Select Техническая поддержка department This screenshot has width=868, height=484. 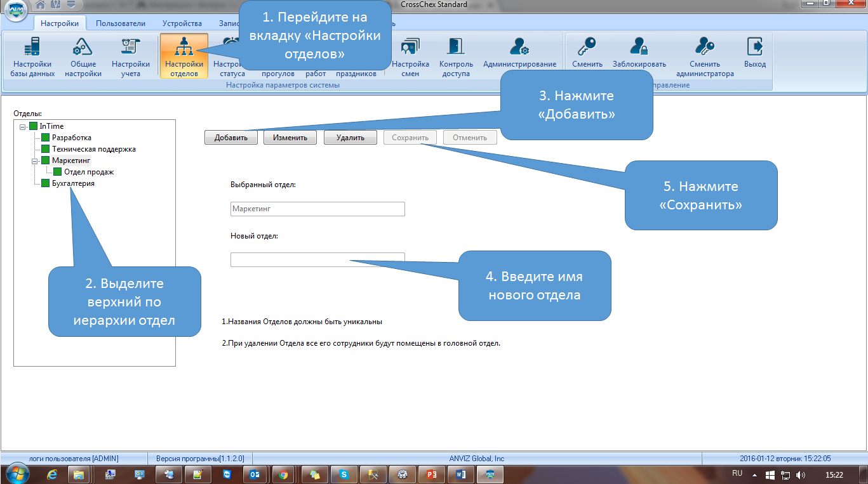(x=93, y=149)
